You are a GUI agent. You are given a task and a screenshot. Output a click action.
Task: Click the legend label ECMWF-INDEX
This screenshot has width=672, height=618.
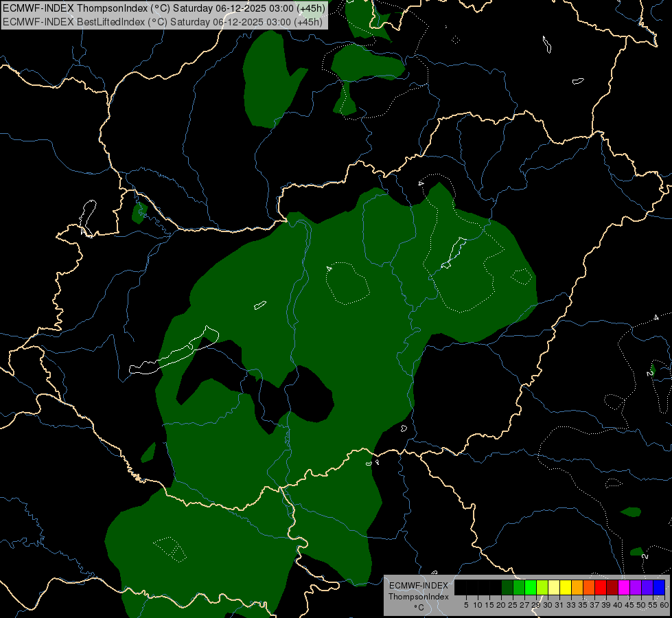(x=419, y=586)
